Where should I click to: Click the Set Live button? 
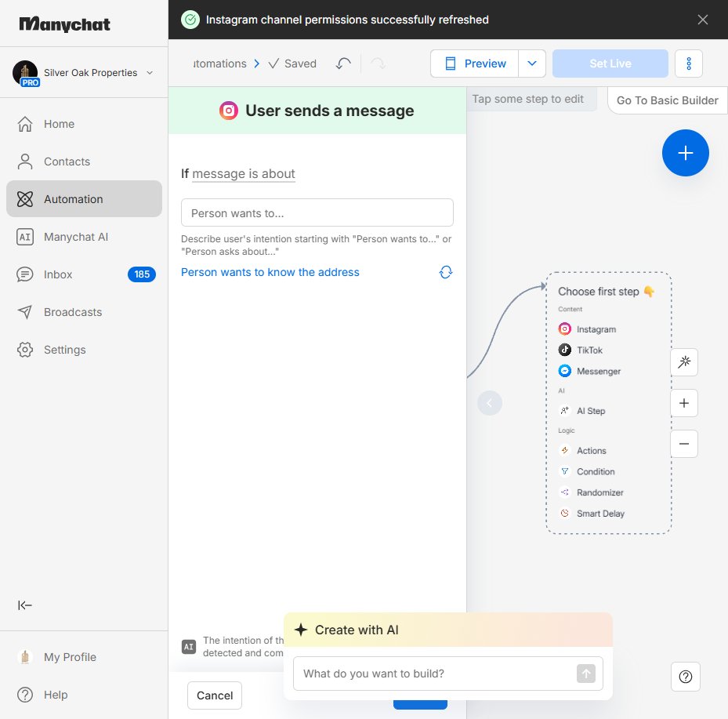tap(610, 64)
